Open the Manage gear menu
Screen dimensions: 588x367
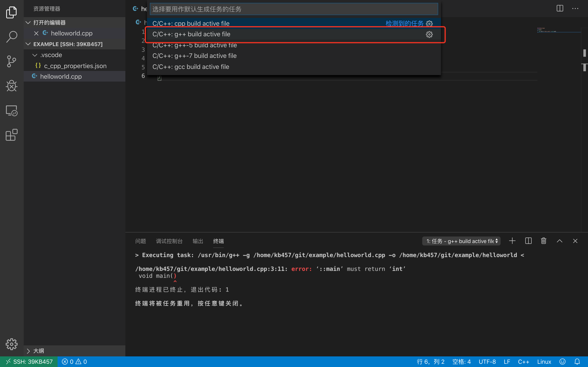coord(11,344)
